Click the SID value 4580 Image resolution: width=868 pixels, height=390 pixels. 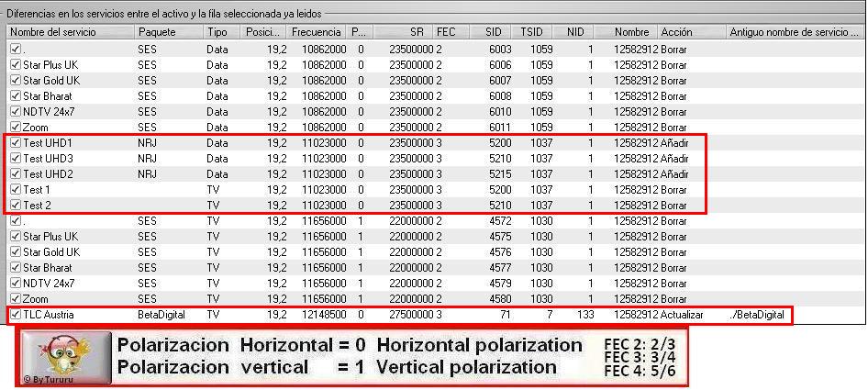click(x=500, y=298)
